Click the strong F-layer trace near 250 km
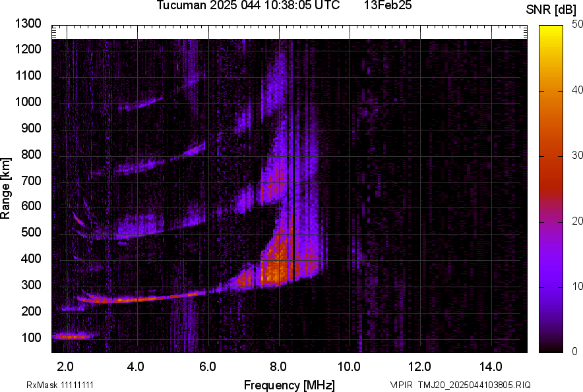This screenshot has width=583, height=392. (x=141, y=298)
